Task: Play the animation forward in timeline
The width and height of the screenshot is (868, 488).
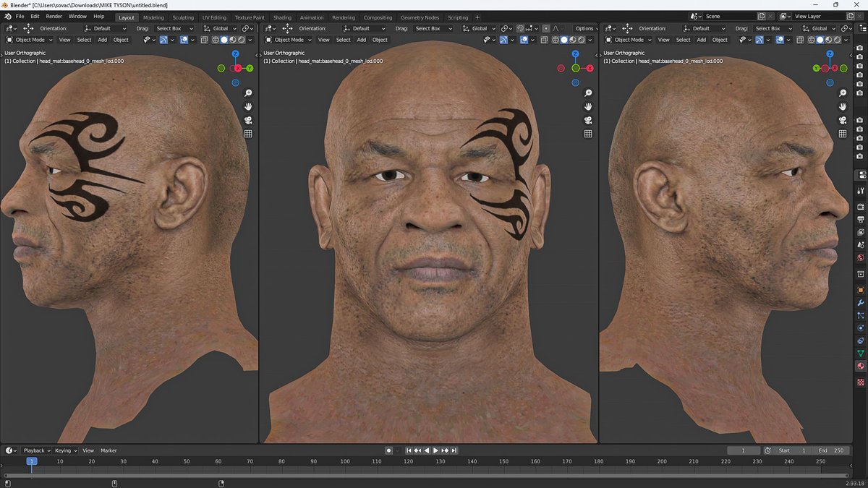Action: [x=436, y=450]
